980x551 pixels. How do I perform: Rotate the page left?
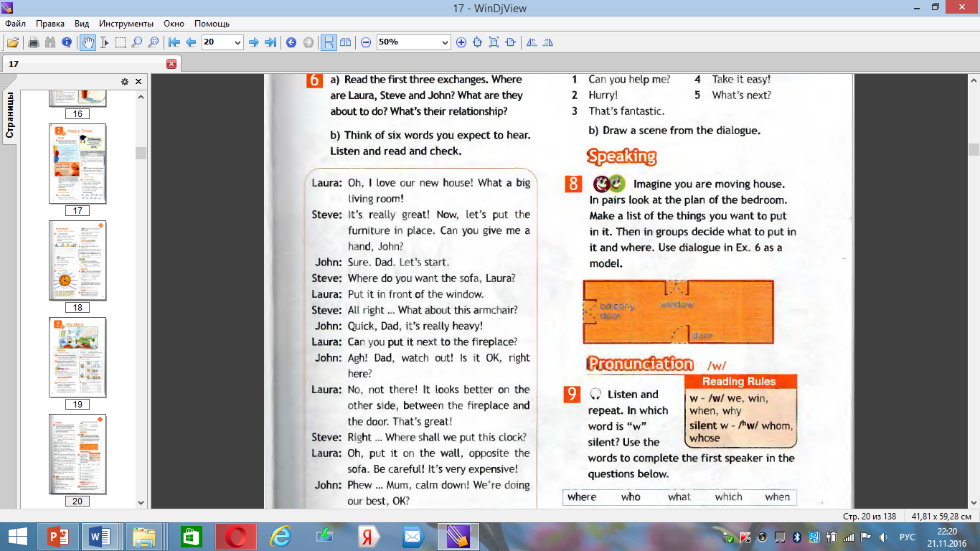point(532,42)
